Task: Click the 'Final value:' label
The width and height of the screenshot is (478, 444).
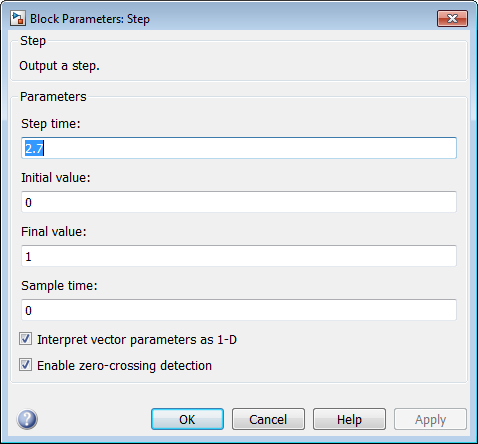Action: coord(54,232)
